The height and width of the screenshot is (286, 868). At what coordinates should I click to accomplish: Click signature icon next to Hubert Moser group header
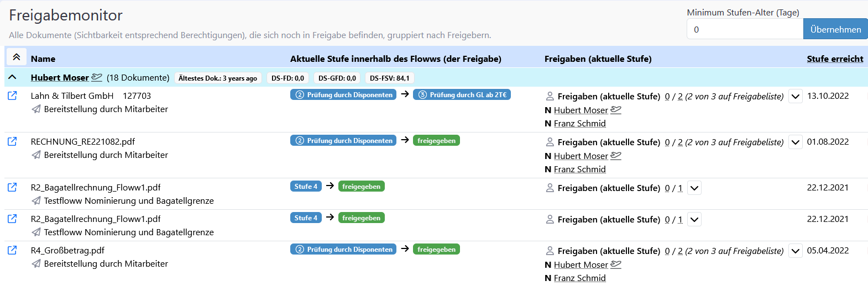97,77
